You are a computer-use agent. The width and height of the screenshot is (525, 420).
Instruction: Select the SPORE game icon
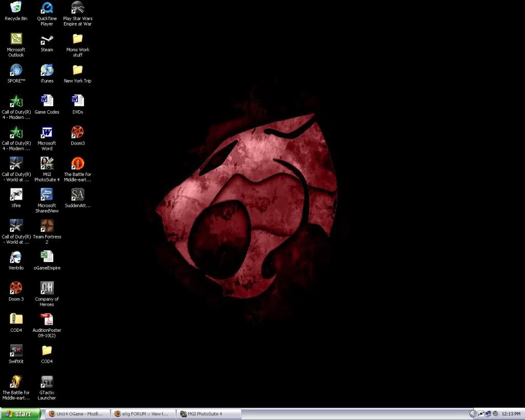[x=16, y=70]
